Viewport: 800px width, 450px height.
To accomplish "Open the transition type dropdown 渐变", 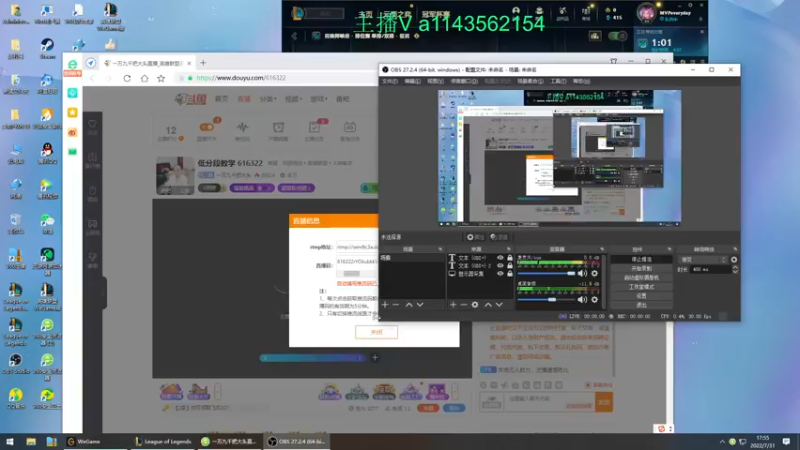I will pos(703,260).
